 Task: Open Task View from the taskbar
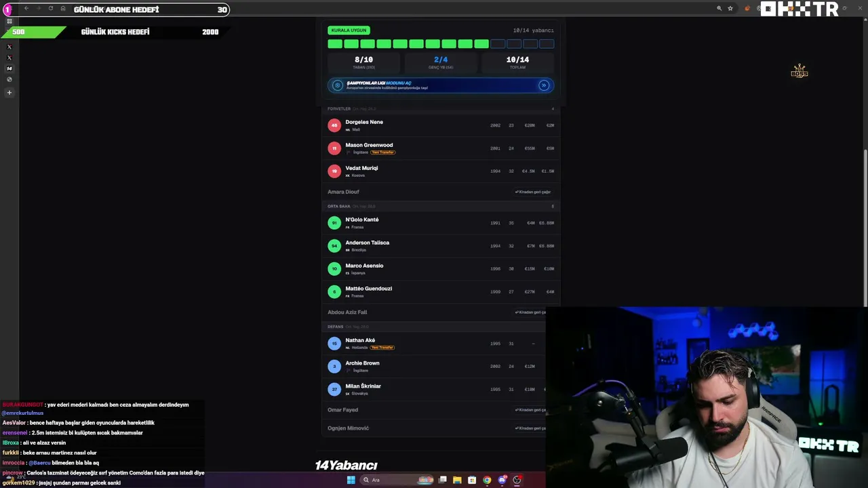point(443,480)
